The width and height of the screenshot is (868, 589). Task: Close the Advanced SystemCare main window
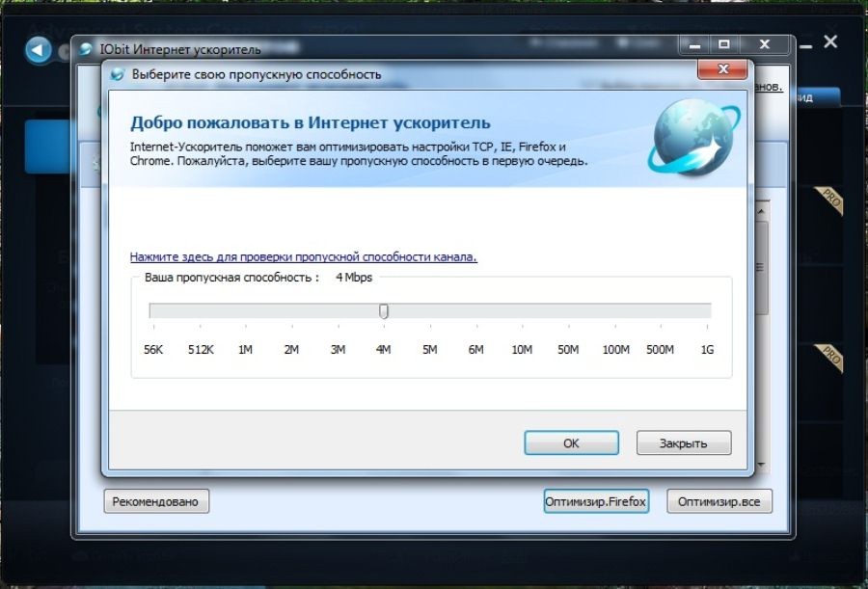point(830,41)
